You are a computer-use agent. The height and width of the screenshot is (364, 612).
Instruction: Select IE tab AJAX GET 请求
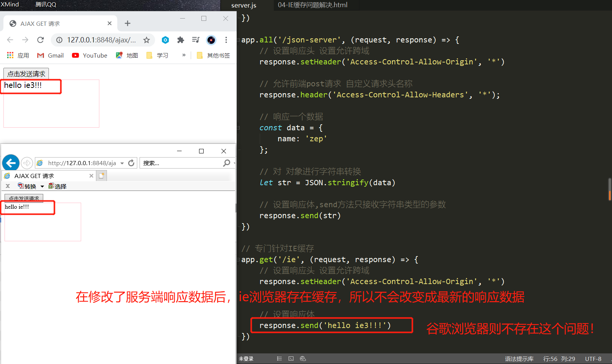49,176
